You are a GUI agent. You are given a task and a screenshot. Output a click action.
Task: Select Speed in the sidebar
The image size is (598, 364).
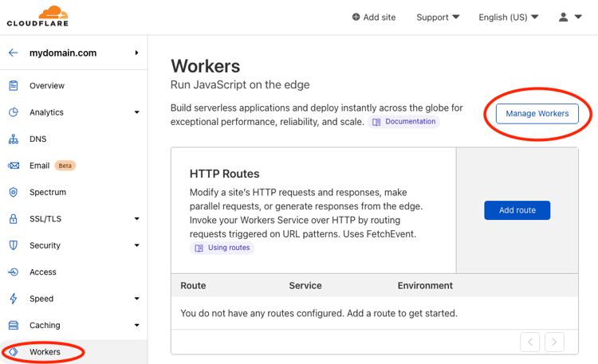[x=41, y=299]
